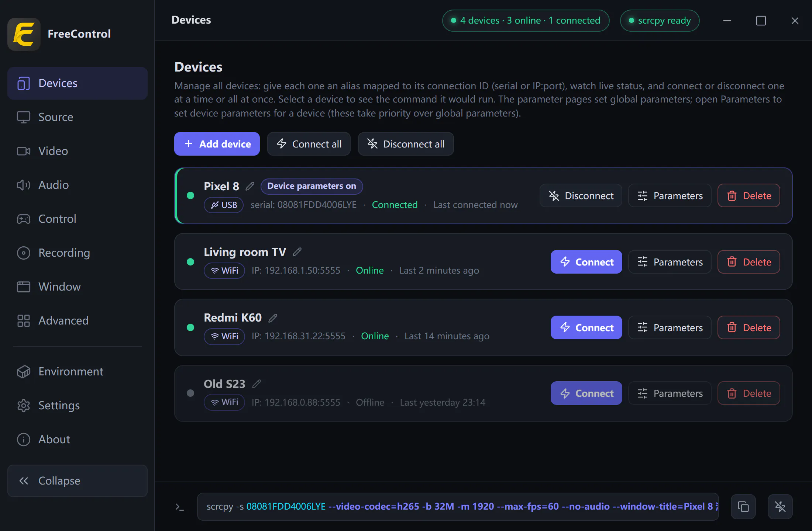The image size is (812, 531).
Task: Open the Recording page
Action: click(78, 253)
